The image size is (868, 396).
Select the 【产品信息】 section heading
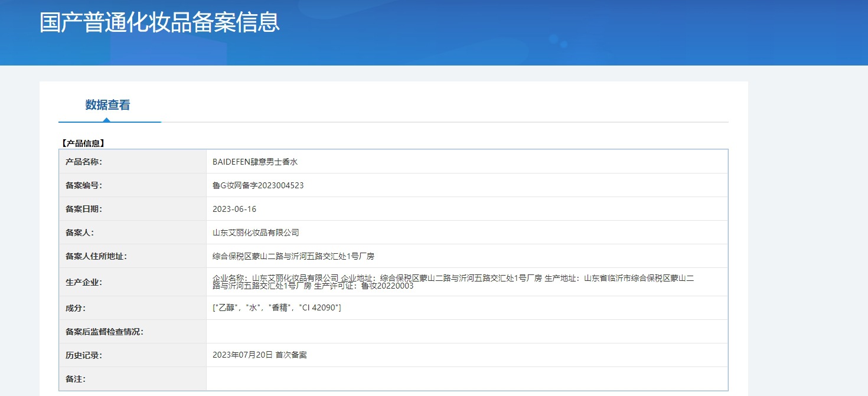point(83,143)
